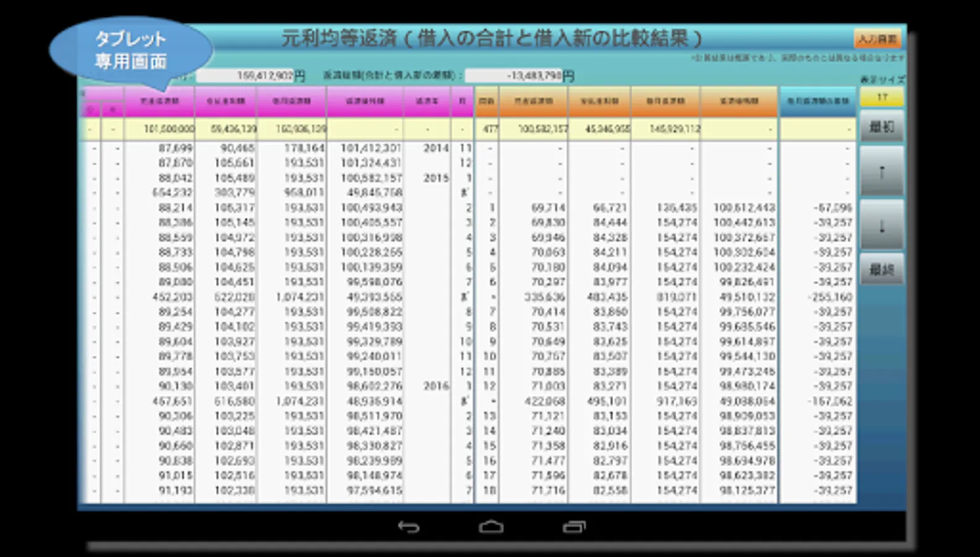
Task: Click the principal cell 91,193
Action: 175,490
